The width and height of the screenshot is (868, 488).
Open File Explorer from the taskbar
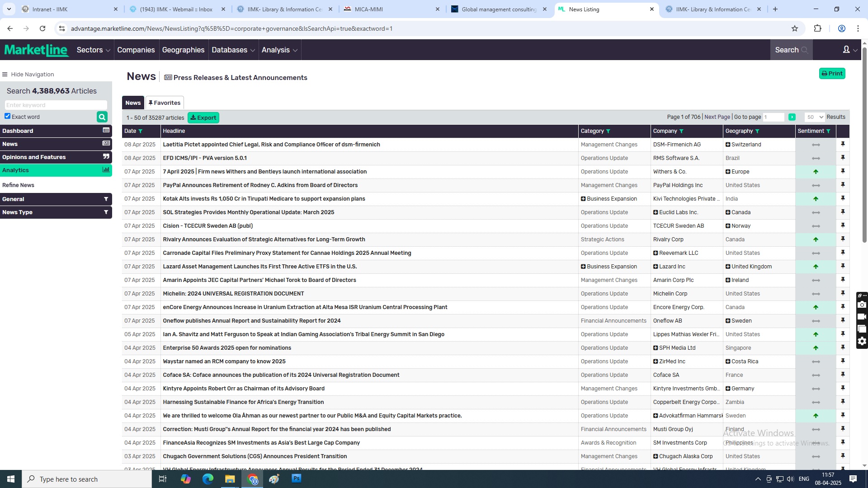(x=230, y=479)
